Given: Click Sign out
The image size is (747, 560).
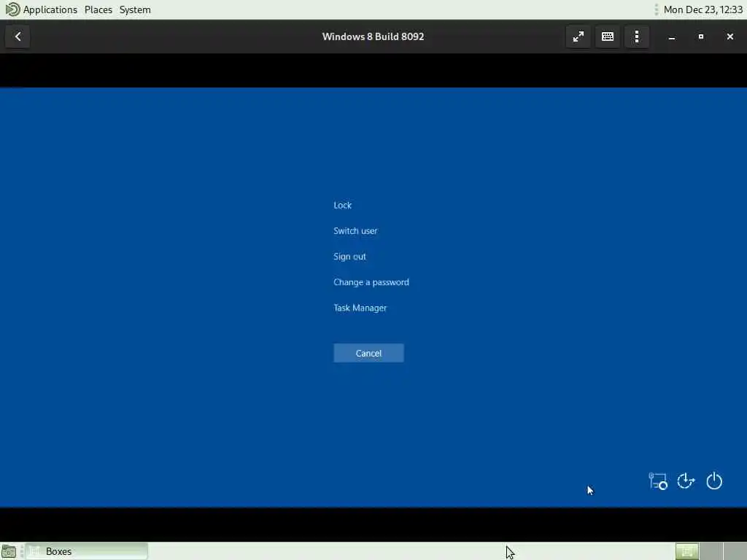Looking at the screenshot, I should click(349, 257).
